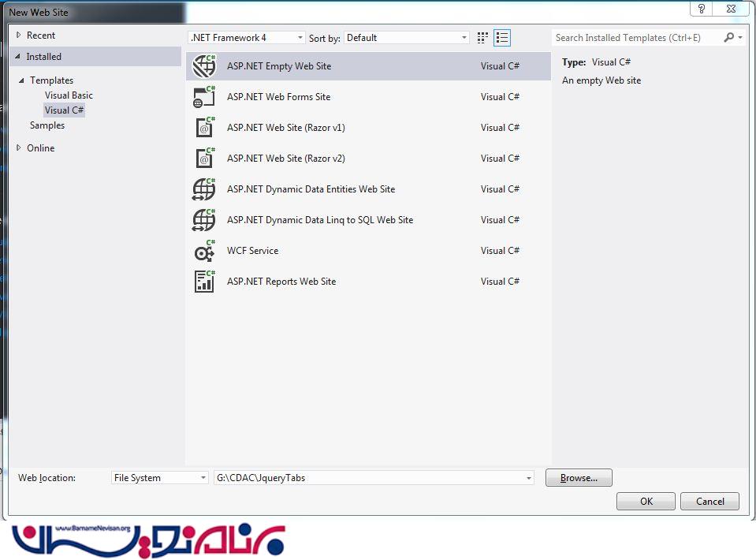Open the File System web location dropdown
The image size is (756, 560).
(x=159, y=478)
